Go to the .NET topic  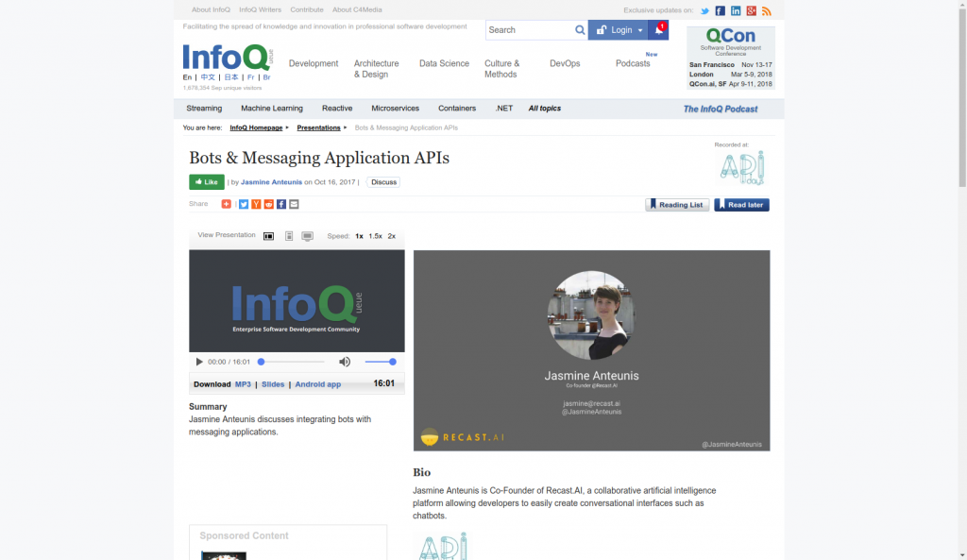504,109
